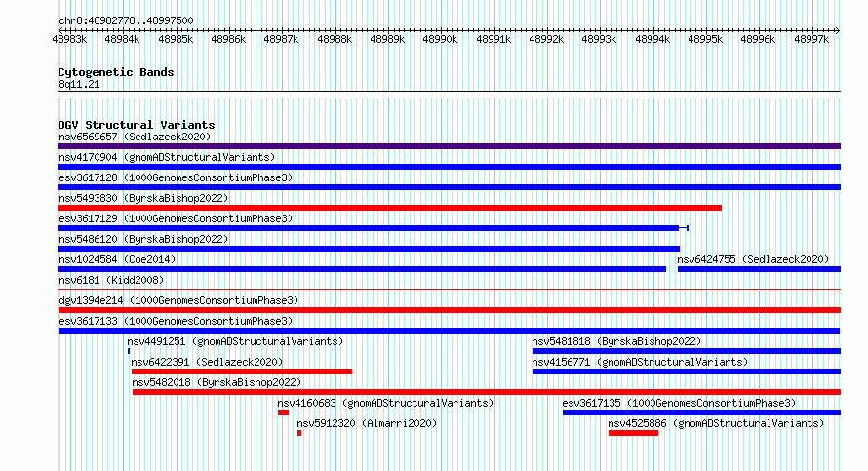Click the Cytogenetic Bands track title

(x=116, y=72)
